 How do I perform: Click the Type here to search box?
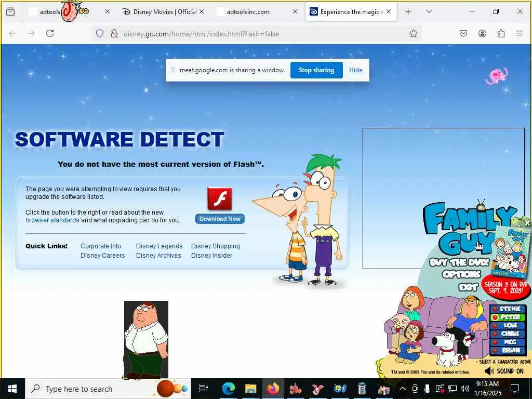coord(108,389)
